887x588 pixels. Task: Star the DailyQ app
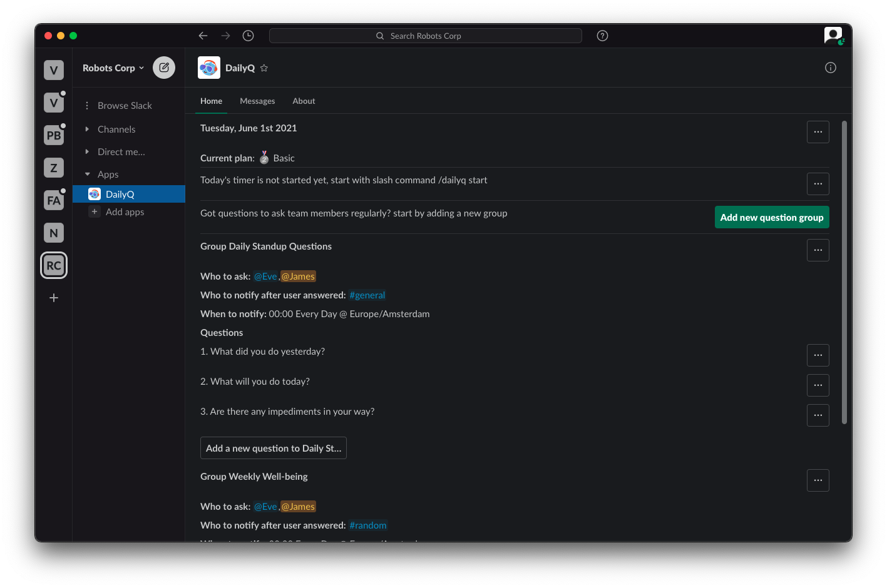tap(264, 68)
